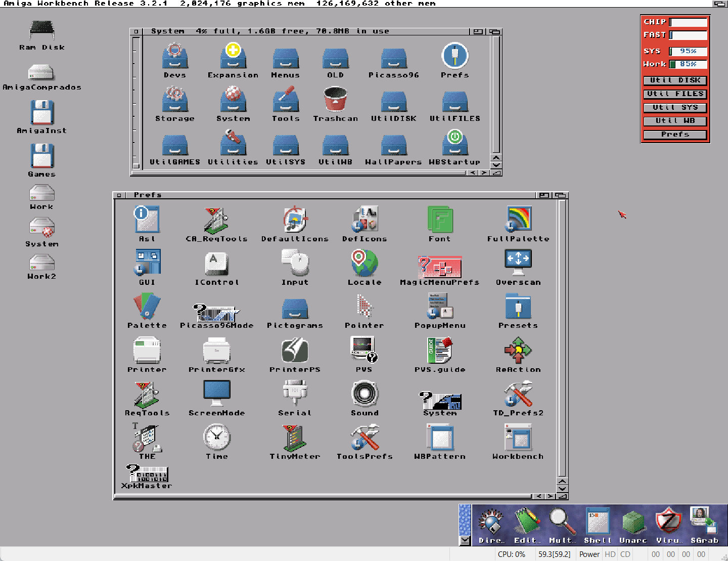Image resolution: width=728 pixels, height=561 pixels.
Task: Select the Time clock icon
Action: [x=216, y=437]
